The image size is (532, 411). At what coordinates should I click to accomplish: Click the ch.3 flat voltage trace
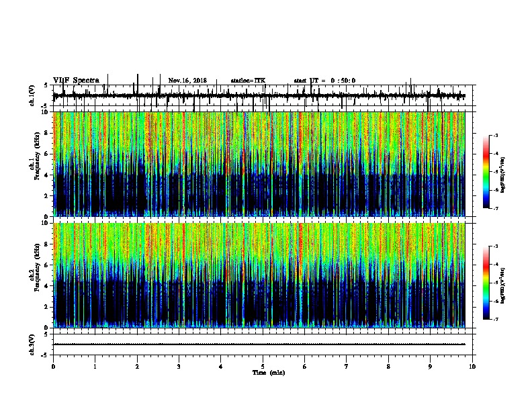pyautogui.click(x=259, y=345)
